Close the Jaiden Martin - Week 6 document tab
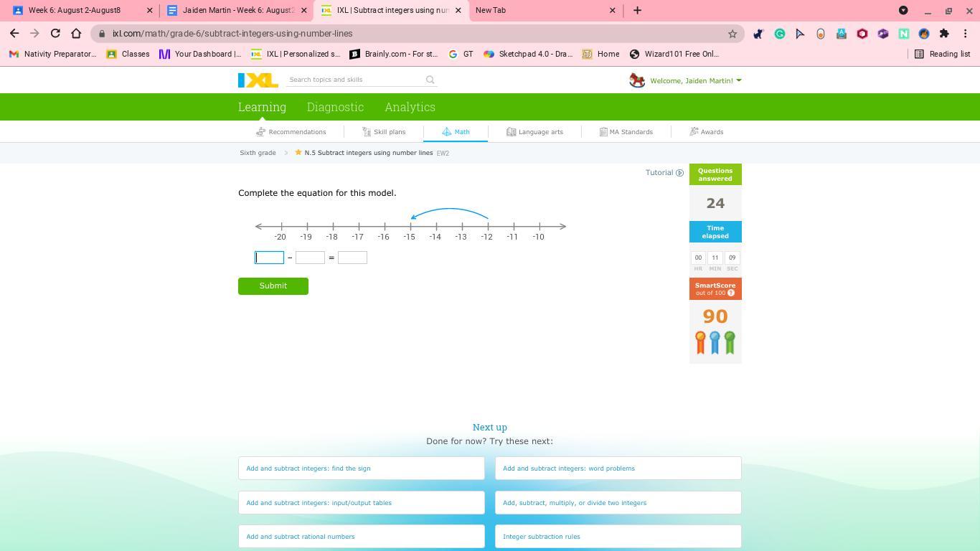Screen dimensions: 980x551 click(303, 10)
